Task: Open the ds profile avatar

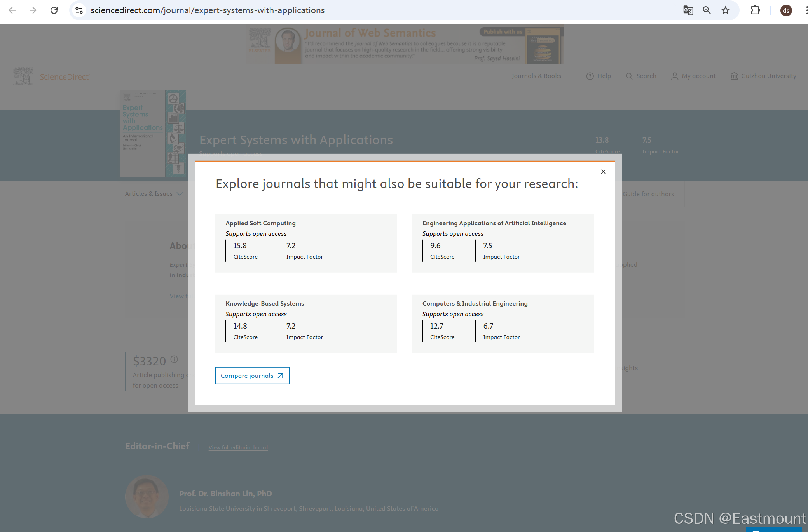Action: pos(786,10)
